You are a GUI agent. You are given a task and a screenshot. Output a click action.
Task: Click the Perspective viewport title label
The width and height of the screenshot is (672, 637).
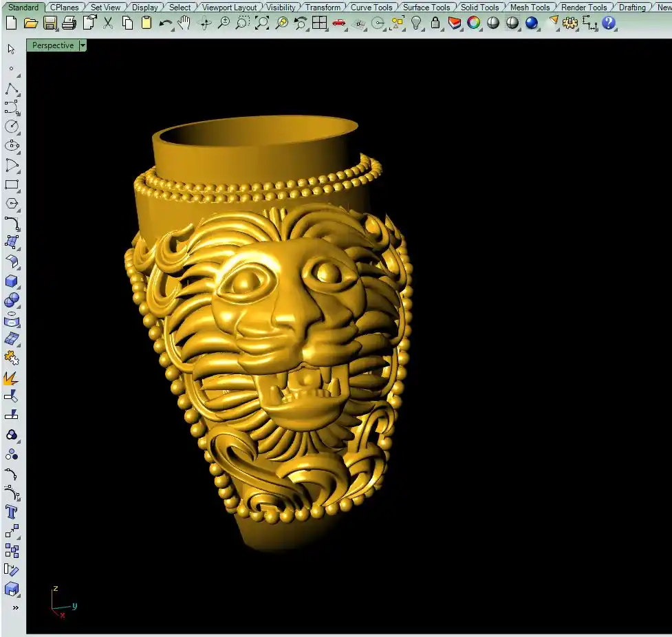click(x=53, y=45)
